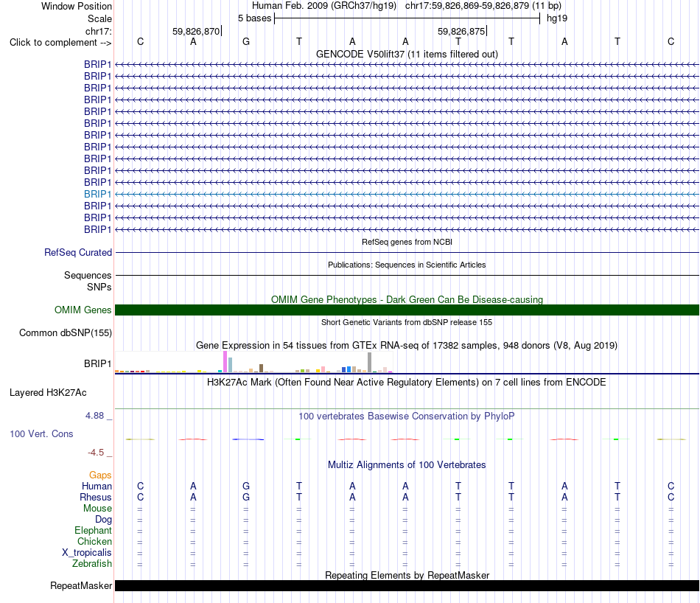Open '100 vertebrates Basewise Conservation by PhyloP'
700x603 pixels.
click(407, 416)
